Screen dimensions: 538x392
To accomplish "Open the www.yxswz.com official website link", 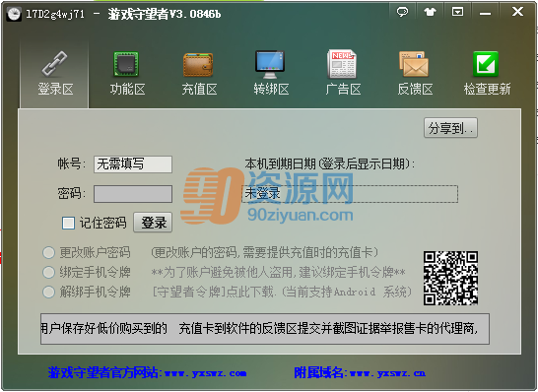I will (205, 373).
